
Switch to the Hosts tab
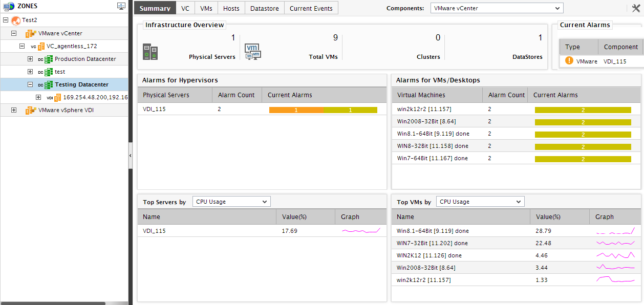pos(231,8)
